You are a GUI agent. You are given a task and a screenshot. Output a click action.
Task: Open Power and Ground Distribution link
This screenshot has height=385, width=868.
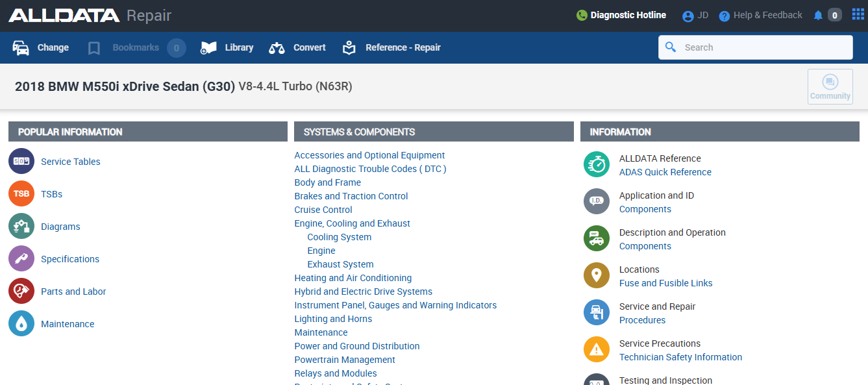pyautogui.click(x=357, y=346)
